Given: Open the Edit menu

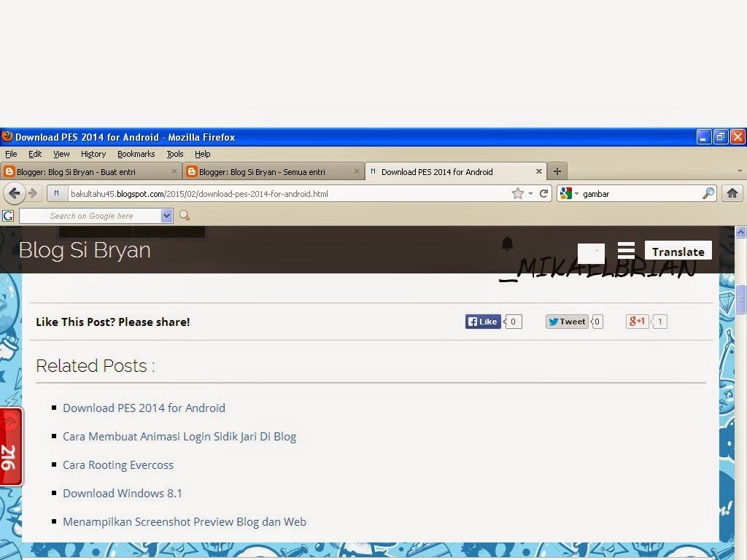Looking at the screenshot, I should 35,154.
